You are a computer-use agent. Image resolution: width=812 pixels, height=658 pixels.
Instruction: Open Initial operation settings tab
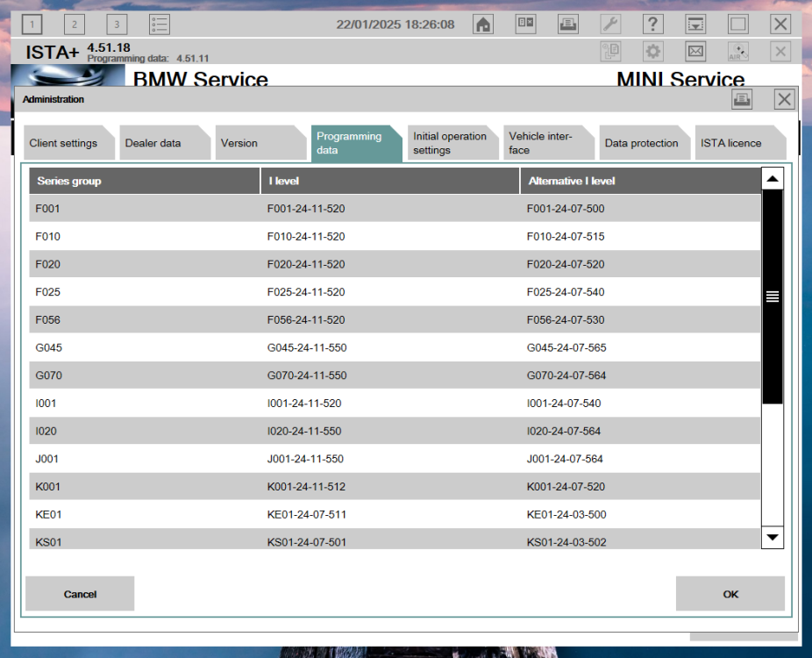click(x=452, y=143)
